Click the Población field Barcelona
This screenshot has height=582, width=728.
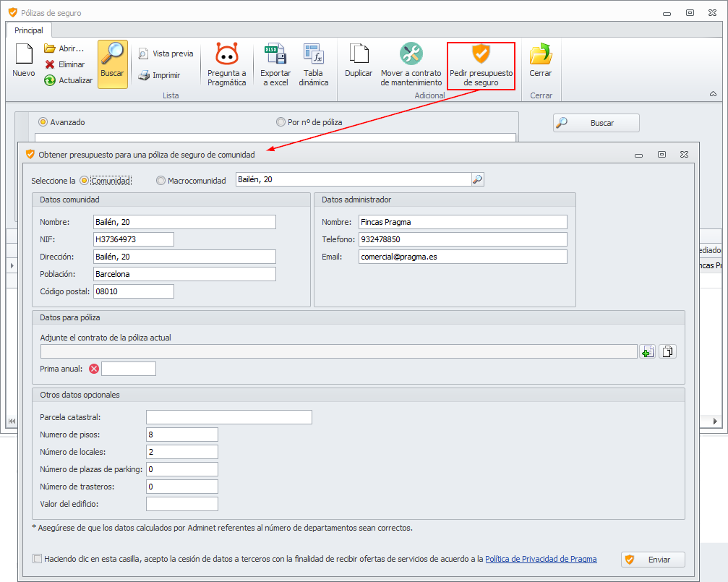[x=184, y=274]
